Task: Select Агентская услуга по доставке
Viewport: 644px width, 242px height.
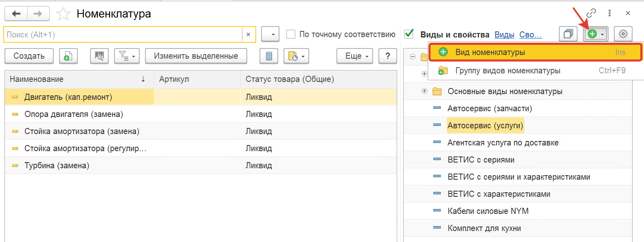Action: (x=503, y=143)
